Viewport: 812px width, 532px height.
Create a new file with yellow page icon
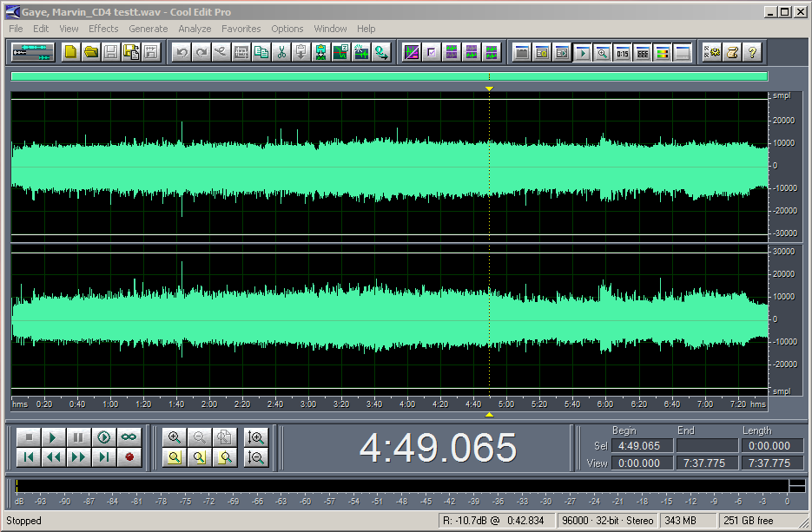pyautogui.click(x=71, y=52)
